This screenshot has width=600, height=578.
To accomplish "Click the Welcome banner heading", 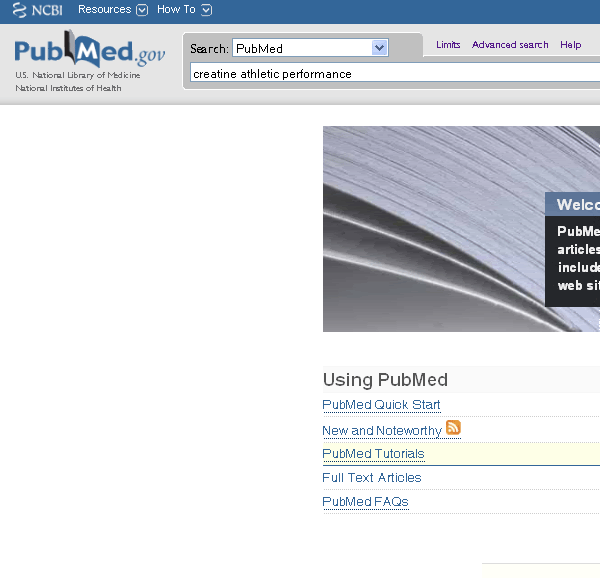I will coord(577,205).
